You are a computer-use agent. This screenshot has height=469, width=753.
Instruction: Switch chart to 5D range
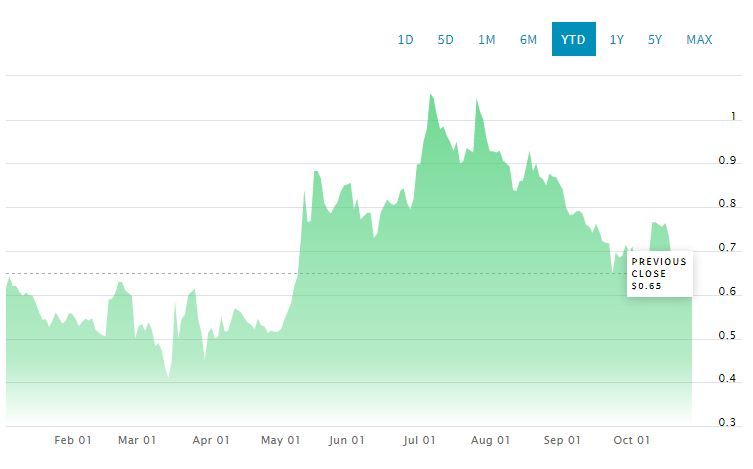click(x=446, y=40)
